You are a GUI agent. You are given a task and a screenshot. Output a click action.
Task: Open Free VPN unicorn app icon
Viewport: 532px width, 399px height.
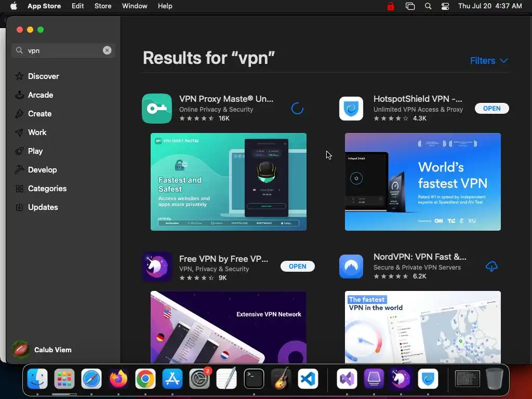click(157, 267)
